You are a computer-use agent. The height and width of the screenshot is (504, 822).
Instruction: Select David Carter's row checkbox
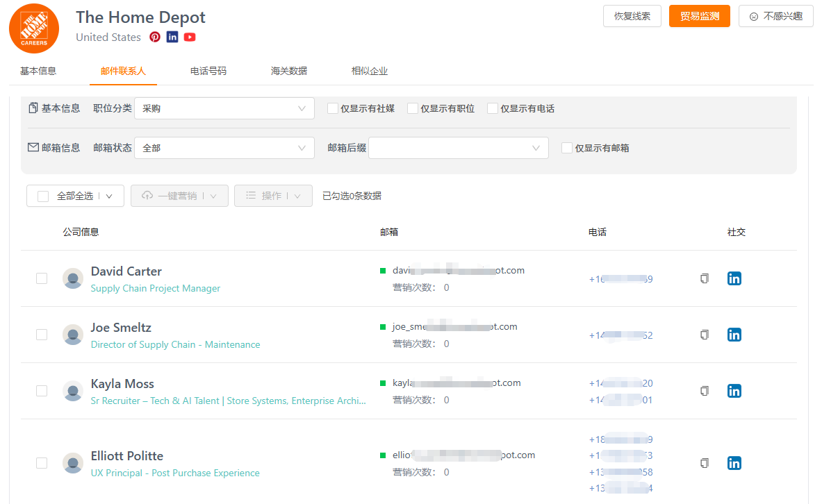(42, 278)
